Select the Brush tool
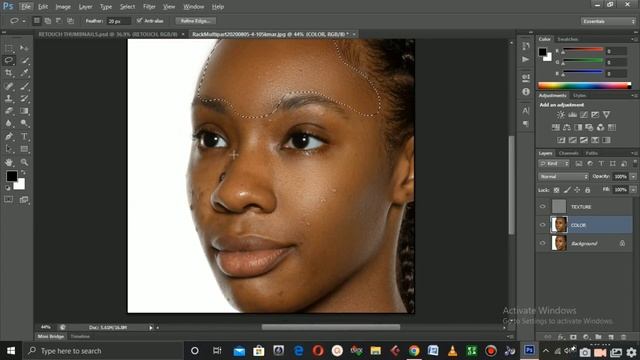The width and height of the screenshot is (640, 360). click(24, 86)
